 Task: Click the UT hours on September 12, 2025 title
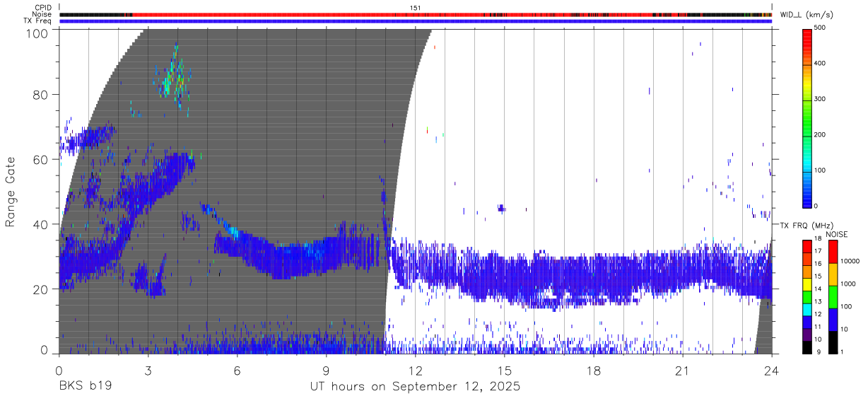coord(415,387)
